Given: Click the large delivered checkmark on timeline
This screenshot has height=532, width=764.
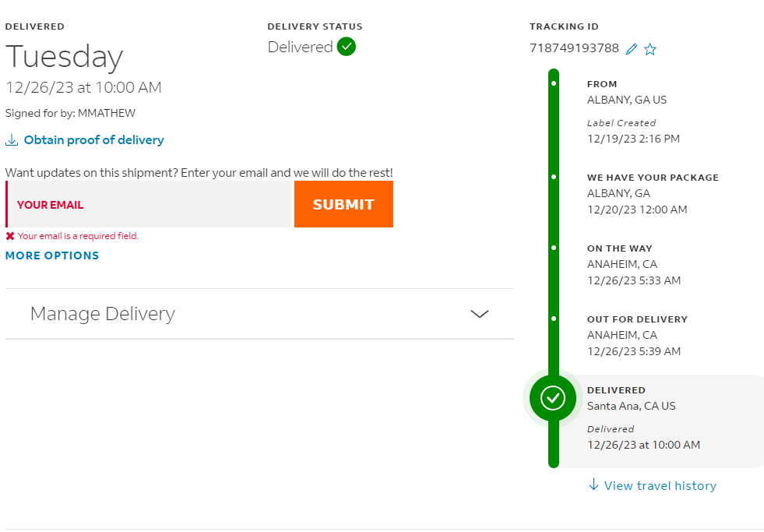Looking at the screenshot, I should tap(553, 398).
